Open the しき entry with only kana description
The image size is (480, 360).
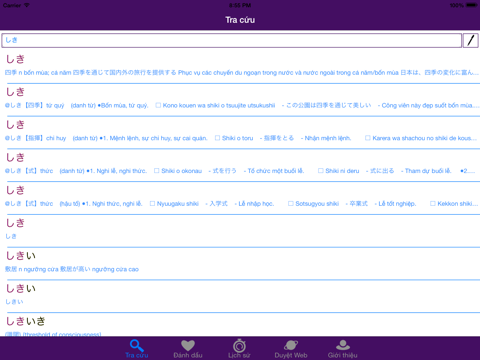[x=240, y=230]
